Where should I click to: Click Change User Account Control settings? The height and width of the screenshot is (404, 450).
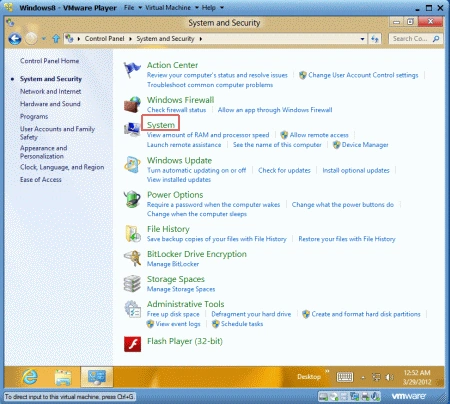(363, 75)
